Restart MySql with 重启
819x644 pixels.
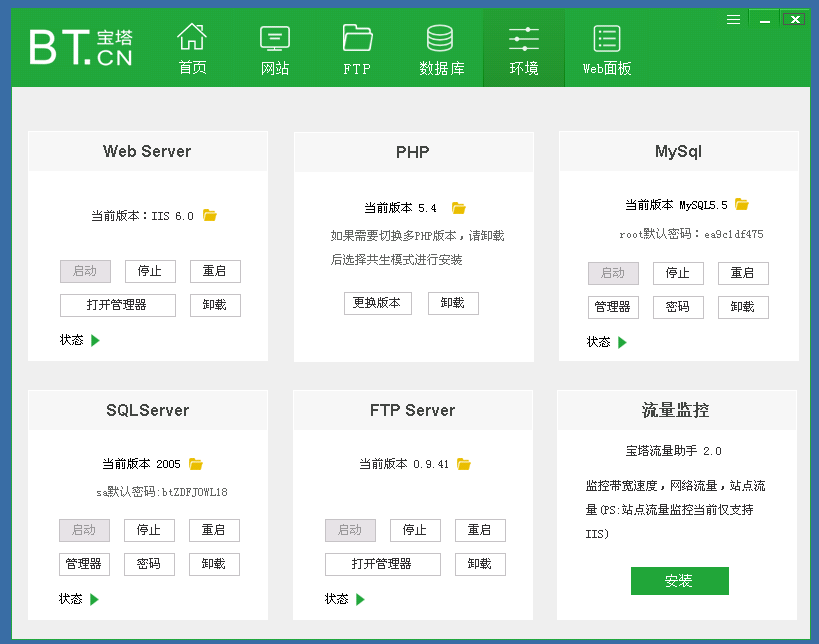[743, 273]
